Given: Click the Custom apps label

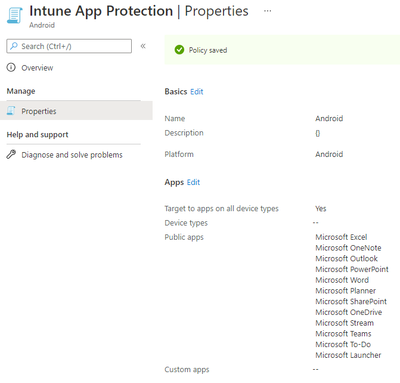Looking at the screenshot, I should pos(187,370).
